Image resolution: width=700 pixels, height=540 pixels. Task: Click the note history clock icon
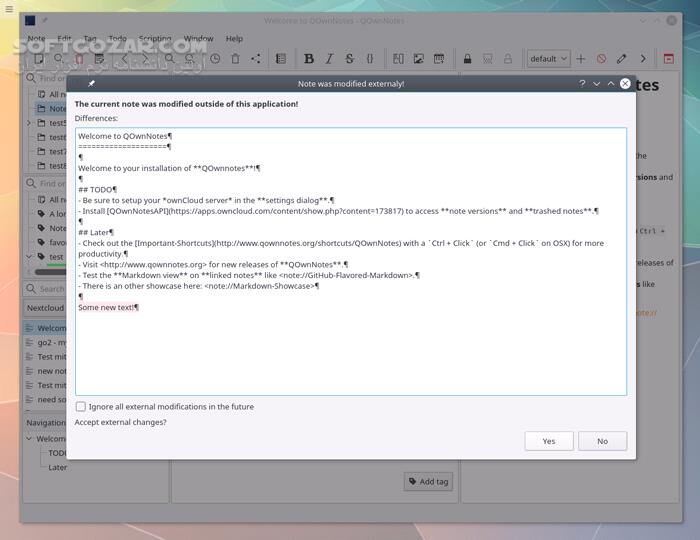(x=215, y=59)
